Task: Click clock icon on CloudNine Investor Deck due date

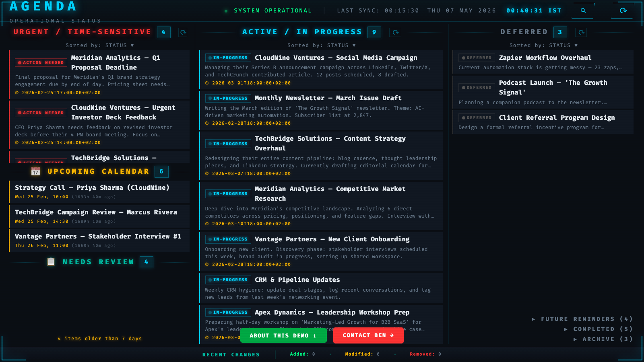Action: pos(17,142)
